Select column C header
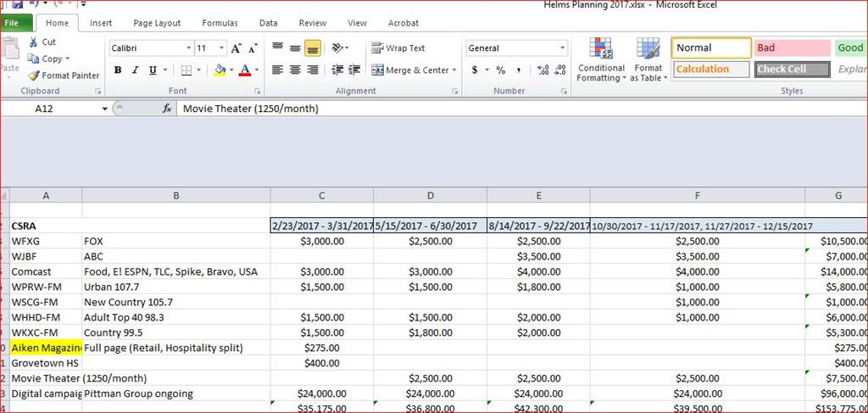This screenshot has height=413, width=868. click(x=321, y=195)
